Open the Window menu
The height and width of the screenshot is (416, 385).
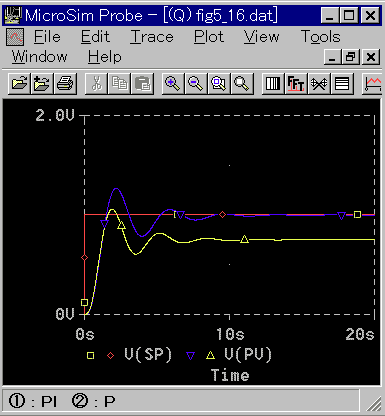click(40, 57)
